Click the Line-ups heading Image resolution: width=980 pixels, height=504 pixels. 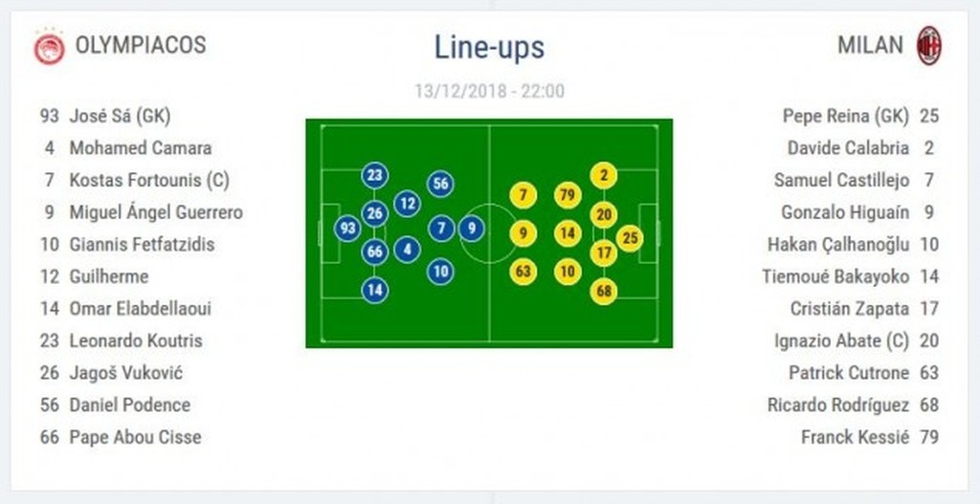489,47
